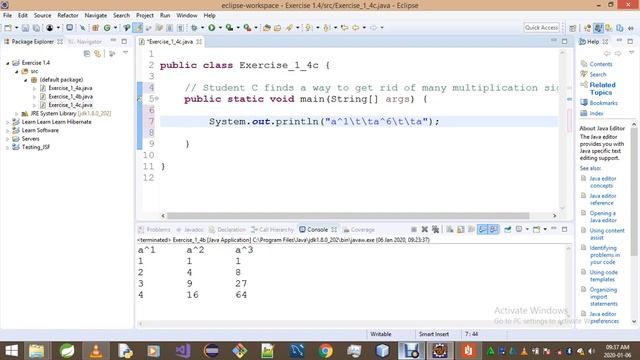This screenshot has height=360, width=640.
Task: Click the Last Edit Location icon
Action: click(344, 28)
